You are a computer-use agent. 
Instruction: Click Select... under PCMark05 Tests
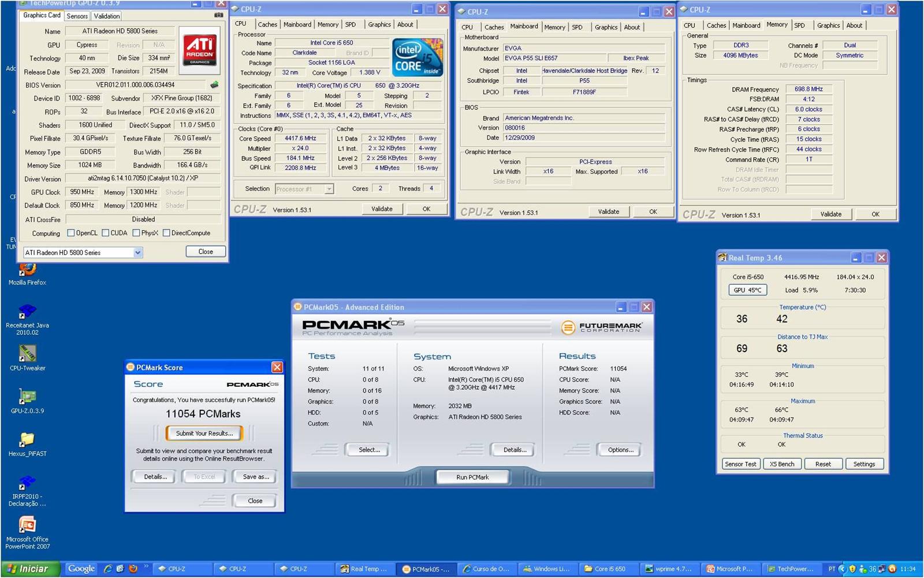click(x=369, y=450)
